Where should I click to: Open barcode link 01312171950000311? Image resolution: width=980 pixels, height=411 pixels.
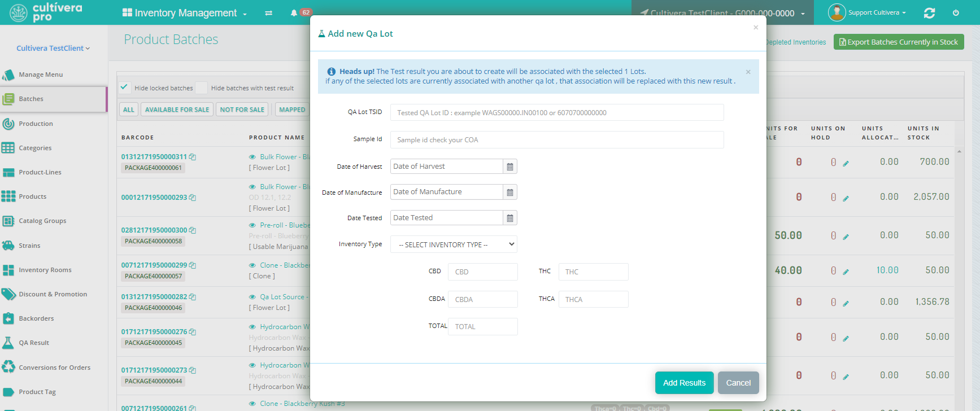click(x=154, y=157)
